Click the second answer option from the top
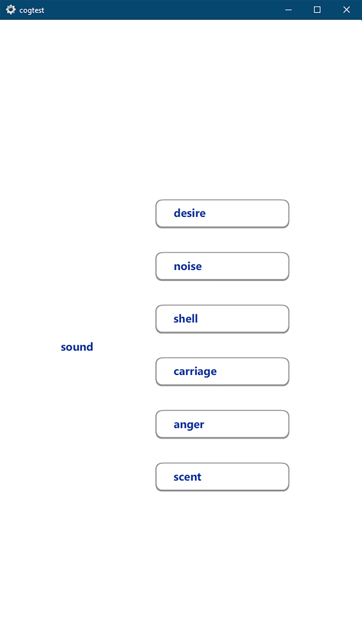This screenshot has width=362, height=644. 222,266
